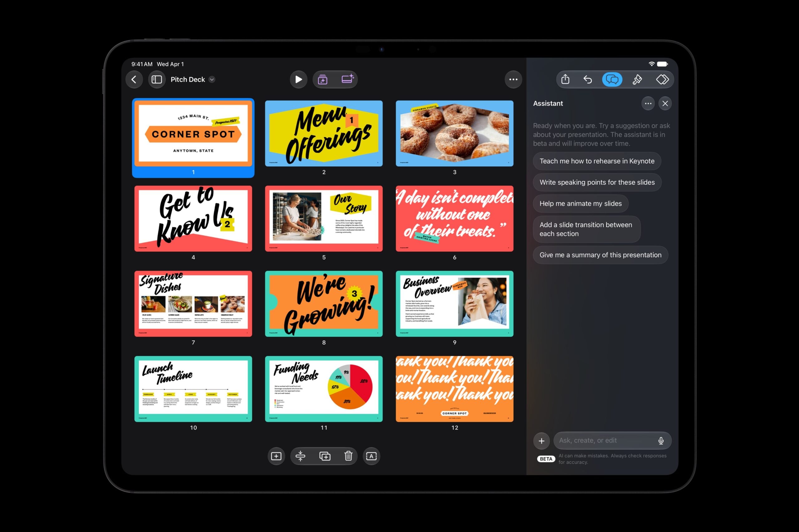Select 'Teach me how to rehearse in Keynote'
The image size is (799, 532).
tap(597, 161)
